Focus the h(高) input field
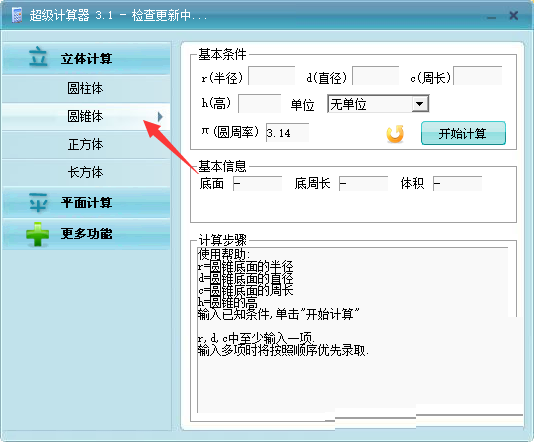Screen dimensions: 534x442 (x=260, y=104)
